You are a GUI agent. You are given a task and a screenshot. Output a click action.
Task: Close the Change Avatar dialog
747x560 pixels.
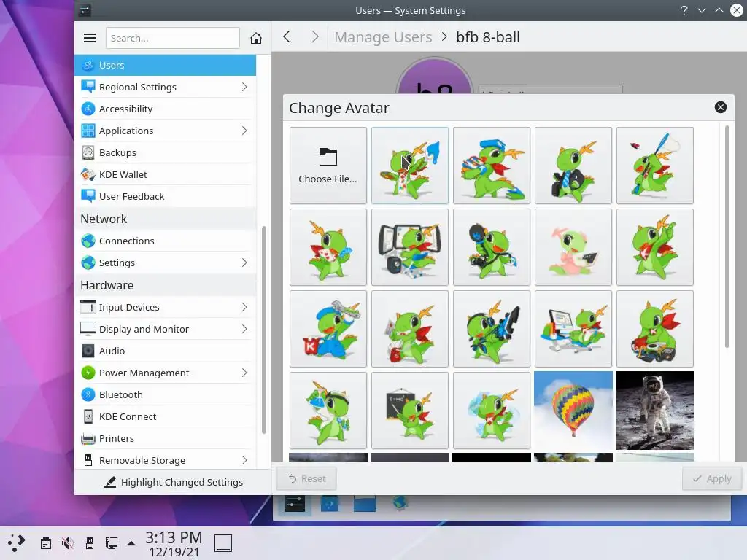click(720, 107)
